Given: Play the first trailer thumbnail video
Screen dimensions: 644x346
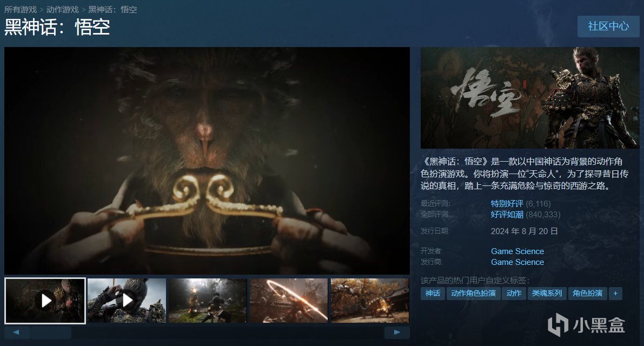Looking at the screenshot, I should pos(45,301).
